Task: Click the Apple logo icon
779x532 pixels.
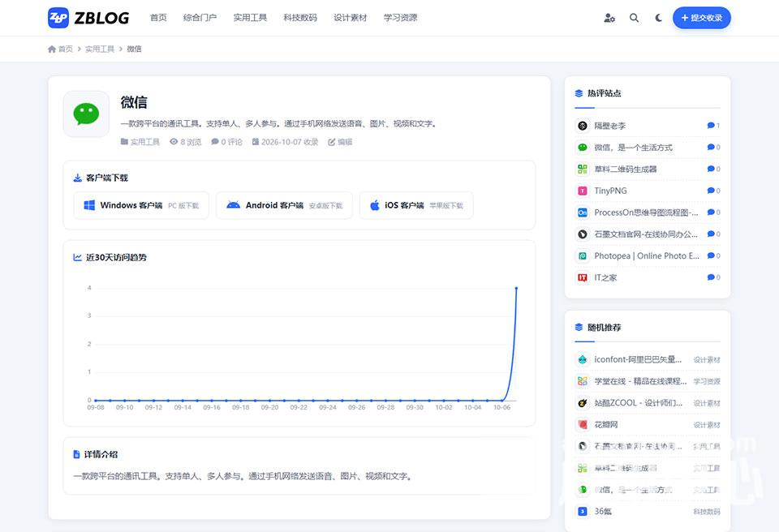Action: [375, 205]
